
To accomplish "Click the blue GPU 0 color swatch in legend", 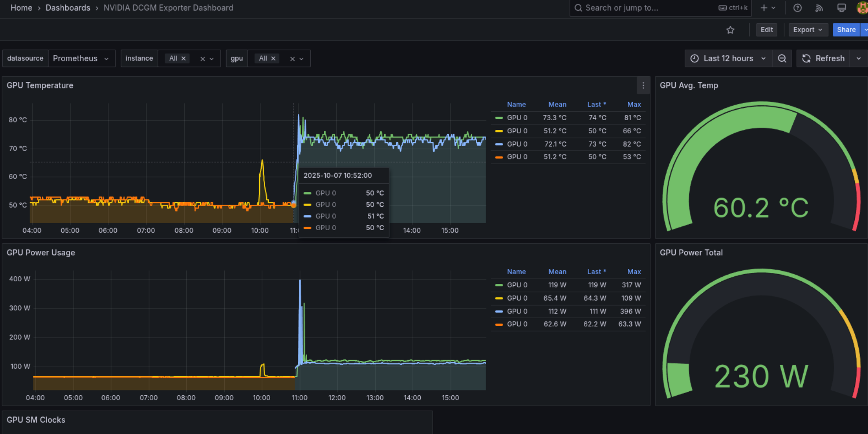I will point(499,144).
